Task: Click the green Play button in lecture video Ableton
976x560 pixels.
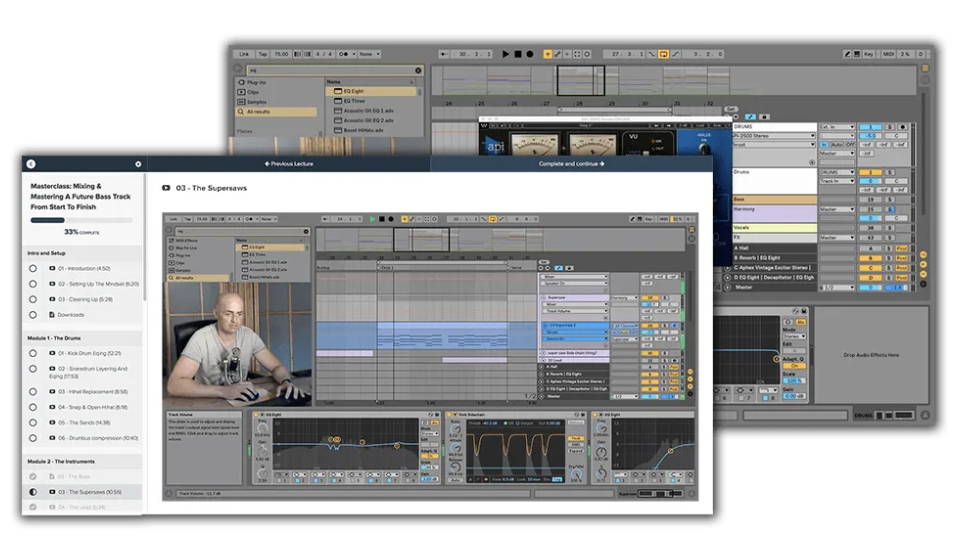Action: [372, 219]
